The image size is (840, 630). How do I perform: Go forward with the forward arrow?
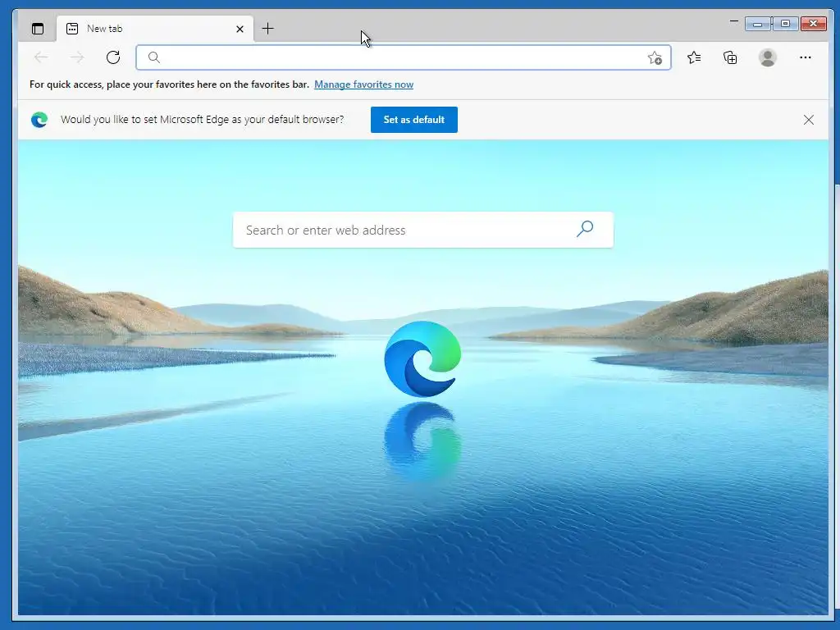tap(77, 57)
